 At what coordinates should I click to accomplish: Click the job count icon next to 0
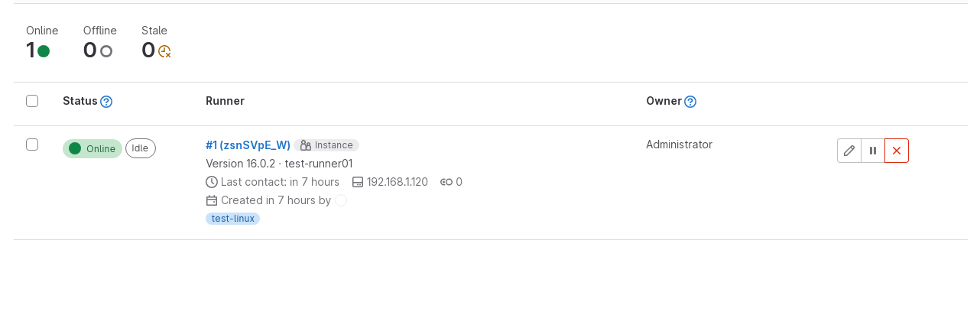446,182
